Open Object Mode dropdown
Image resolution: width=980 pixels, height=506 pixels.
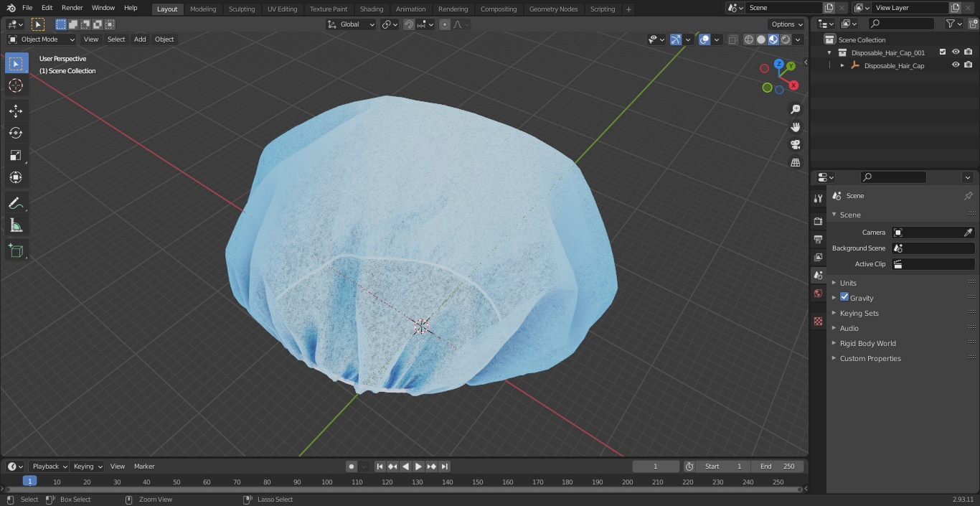[42, 39]
